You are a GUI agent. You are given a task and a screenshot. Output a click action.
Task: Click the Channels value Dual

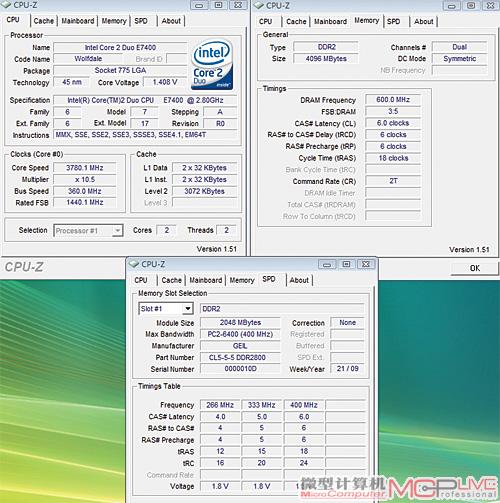pyautogui.click(x=459, y=47)
